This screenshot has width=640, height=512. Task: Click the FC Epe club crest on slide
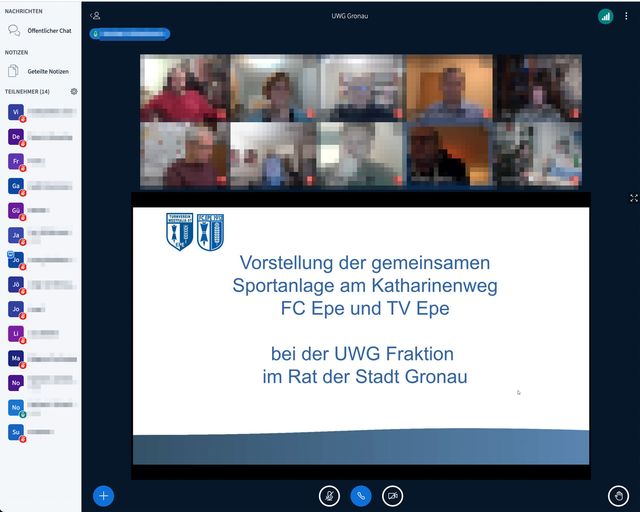click(210, 232)
